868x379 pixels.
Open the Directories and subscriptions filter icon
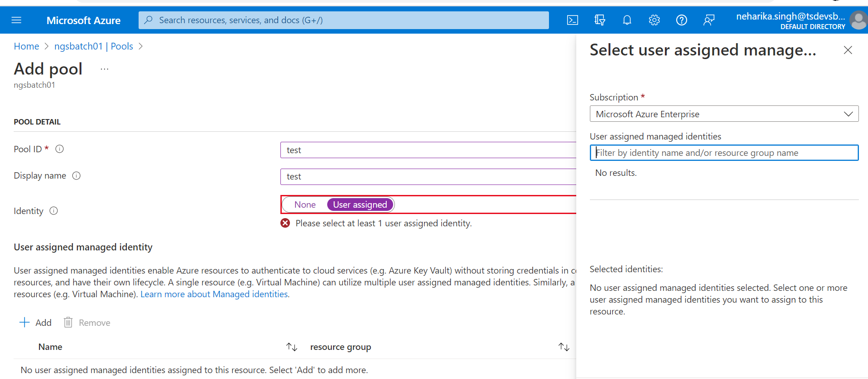tap(600, 20)
